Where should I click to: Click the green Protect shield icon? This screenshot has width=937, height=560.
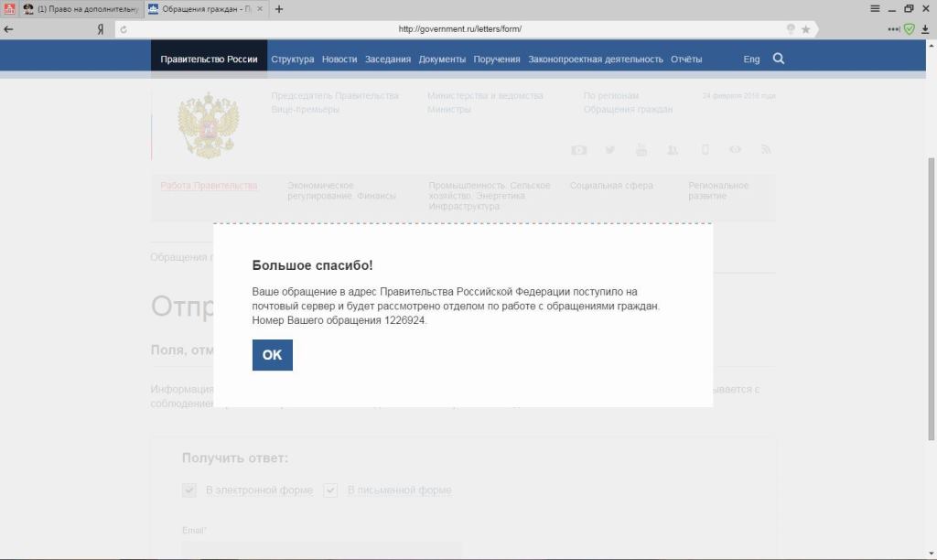coord(910,29)
